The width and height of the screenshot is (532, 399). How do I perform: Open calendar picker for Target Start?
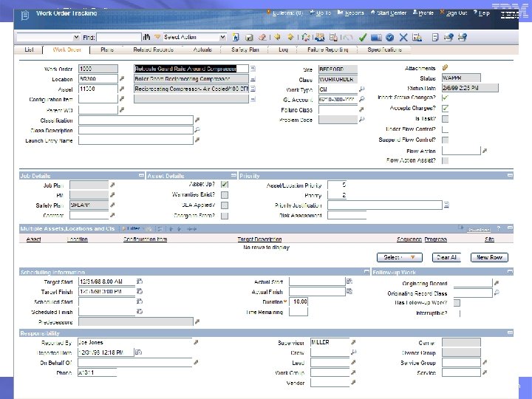click(139, 282)
